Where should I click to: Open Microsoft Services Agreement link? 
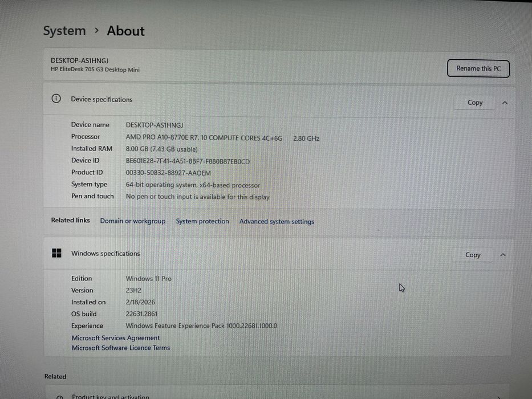point(116,338)
